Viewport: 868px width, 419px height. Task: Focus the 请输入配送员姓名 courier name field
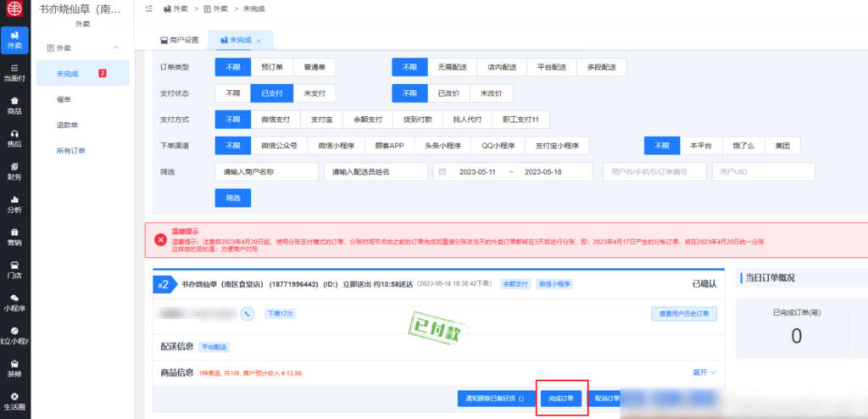[376, 172]
